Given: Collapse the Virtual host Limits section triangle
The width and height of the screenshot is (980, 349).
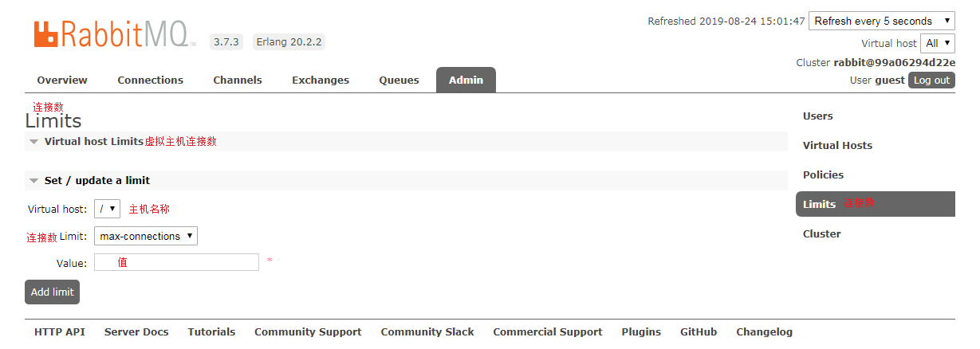Looking at the screenshot, I should point(33,142).
